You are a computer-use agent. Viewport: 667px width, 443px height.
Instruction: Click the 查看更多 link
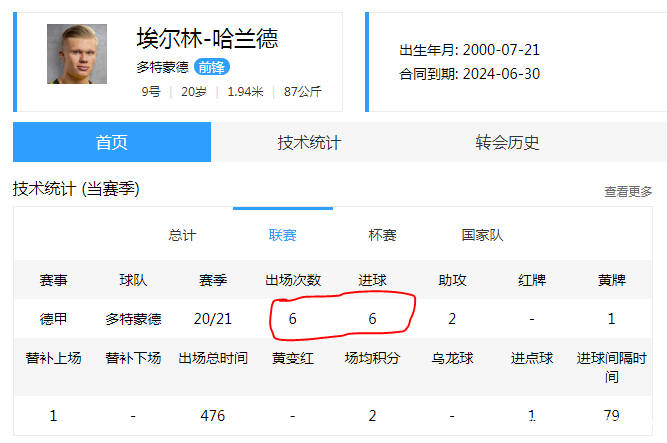tap(628, 191)
